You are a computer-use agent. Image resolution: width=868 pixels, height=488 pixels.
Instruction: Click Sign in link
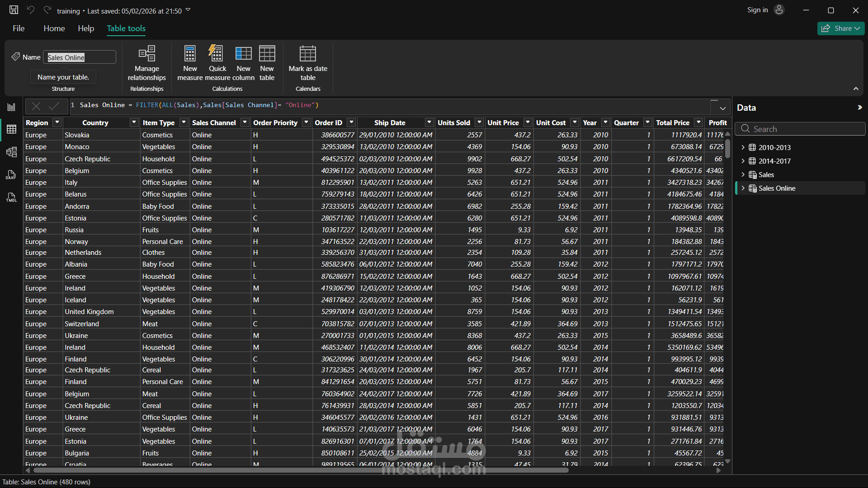(757, 10)
